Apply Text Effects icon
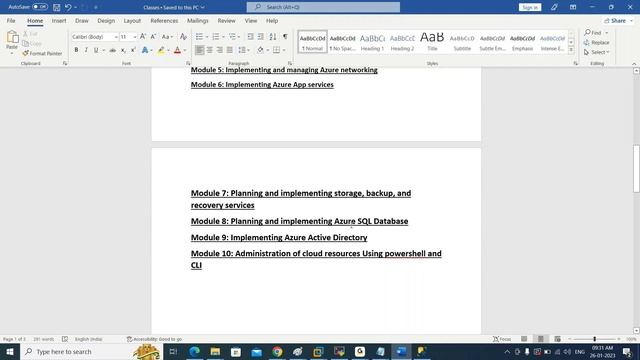Image resolution: width=640 pixels, height=360 pixels. 145,50
